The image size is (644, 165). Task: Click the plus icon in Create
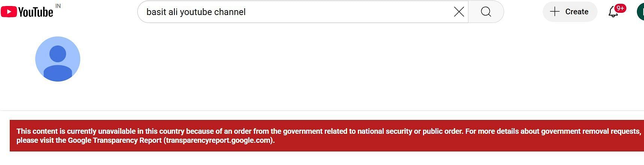coord(554,12)
